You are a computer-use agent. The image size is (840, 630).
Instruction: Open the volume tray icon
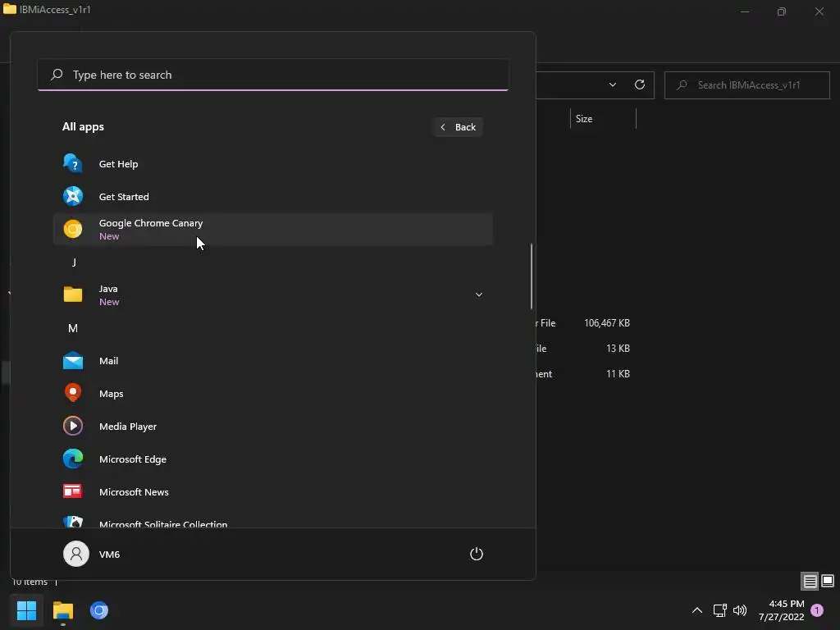[x=740, y=610]
